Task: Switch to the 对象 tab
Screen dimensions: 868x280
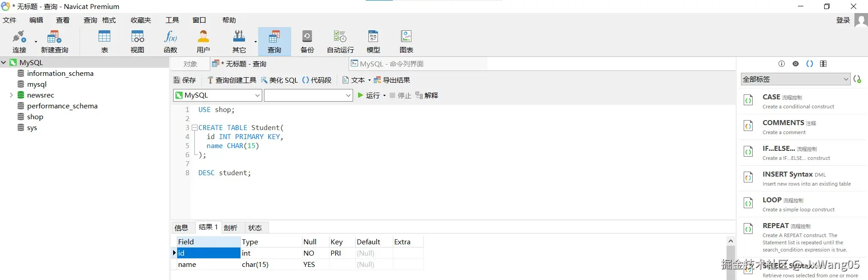Action: coord(190,64)
